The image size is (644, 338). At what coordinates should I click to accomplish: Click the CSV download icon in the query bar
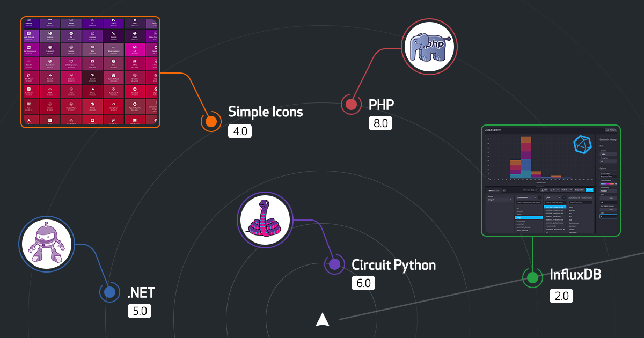tap(544, 190)
